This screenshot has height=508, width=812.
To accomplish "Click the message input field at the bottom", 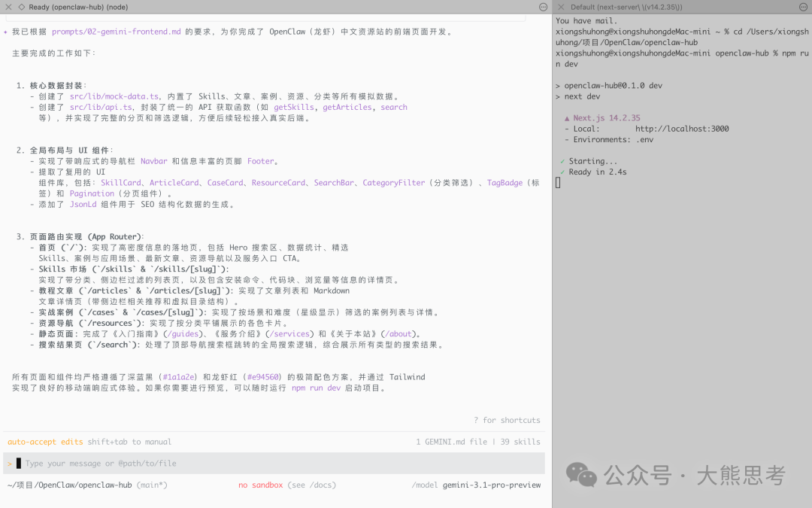I will 150,463.
